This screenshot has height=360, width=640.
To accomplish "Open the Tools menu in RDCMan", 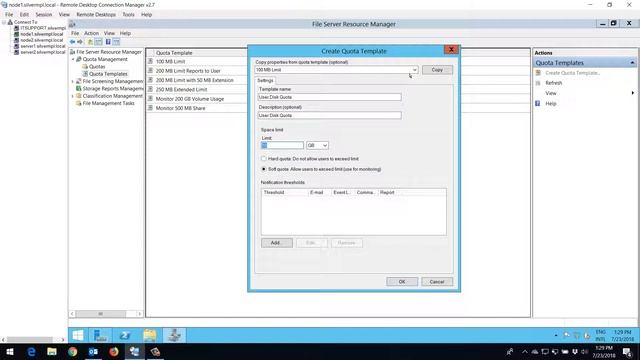I will point(128,14).
